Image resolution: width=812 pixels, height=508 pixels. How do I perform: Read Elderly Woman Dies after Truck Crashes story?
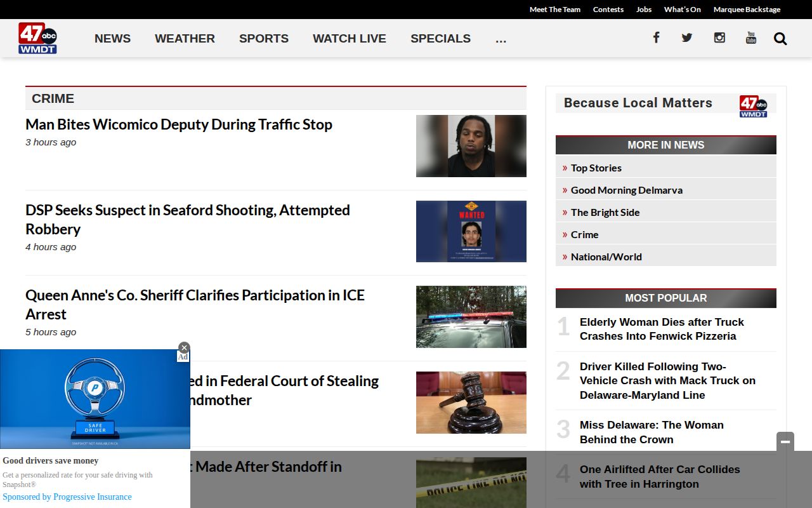point(662,329)
